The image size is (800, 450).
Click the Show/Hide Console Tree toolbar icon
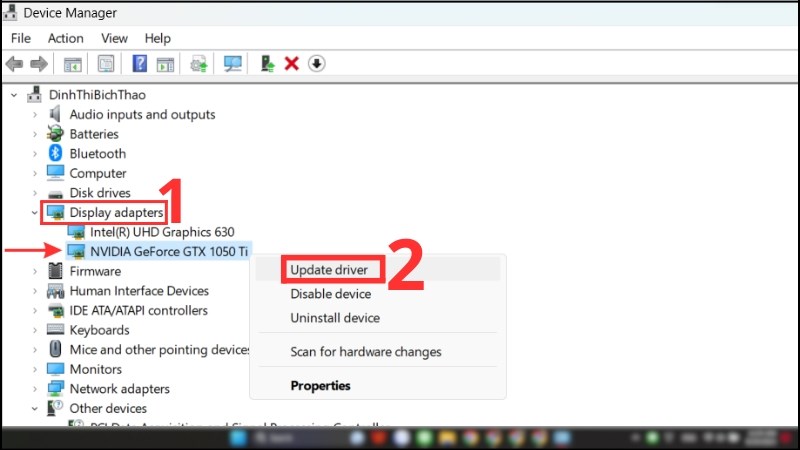73,64
